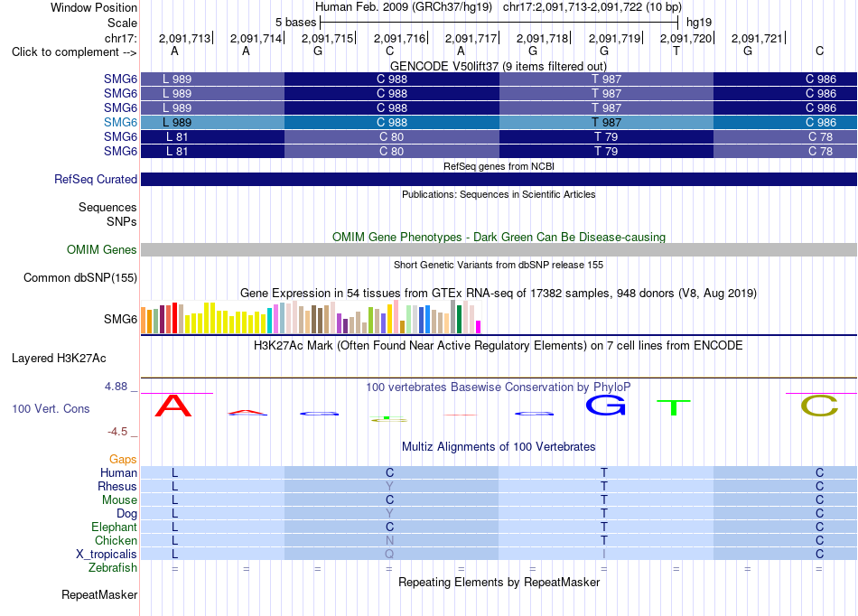This screenshot has height=616, width=858.
Task: Click Short Genetic Variants from dbSNP release 155
Action: tap(498, 265)
